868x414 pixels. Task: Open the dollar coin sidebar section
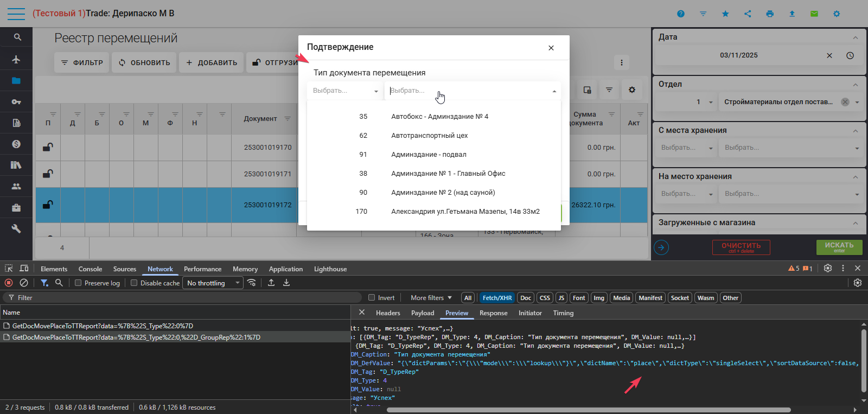click(x=16, y=144)
